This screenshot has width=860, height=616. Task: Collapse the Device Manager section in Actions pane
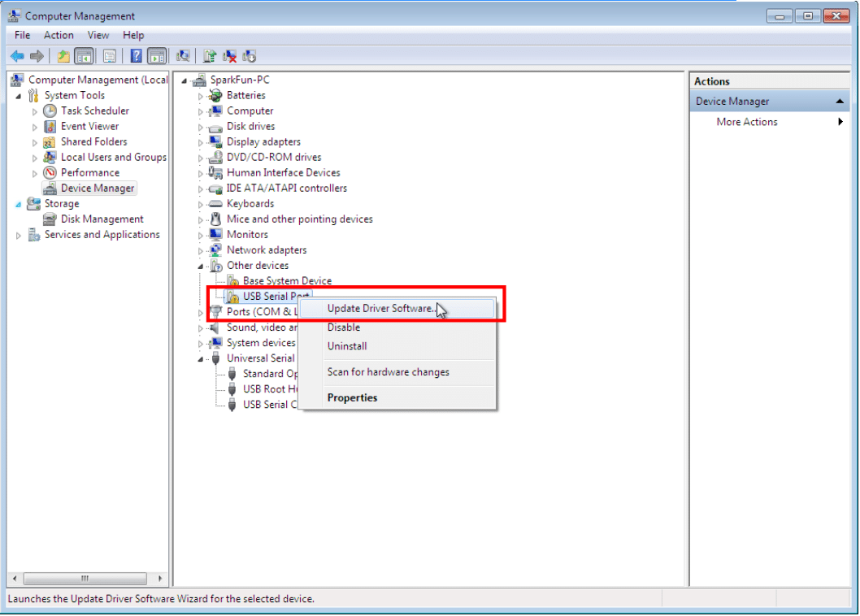(840, 102)
